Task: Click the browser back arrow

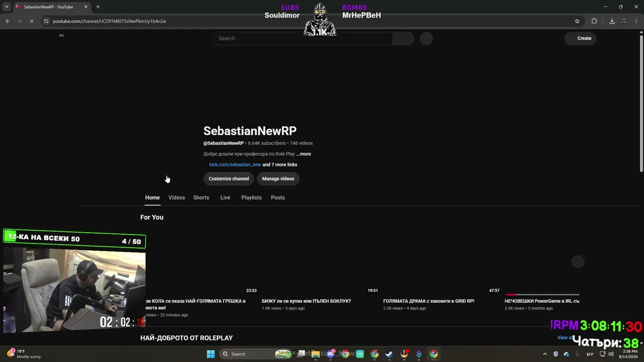Action: tap(8, 21)
